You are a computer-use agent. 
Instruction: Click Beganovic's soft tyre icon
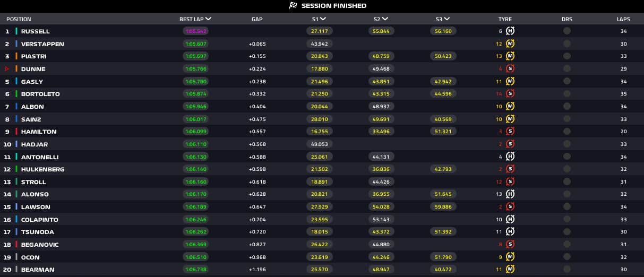click(x=510, y=245)
